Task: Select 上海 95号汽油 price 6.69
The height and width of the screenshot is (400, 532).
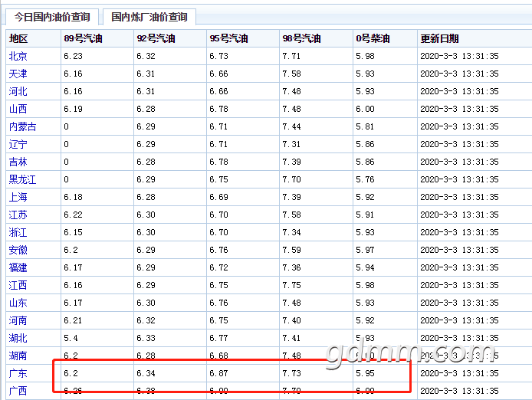Action: coord(218,197)
